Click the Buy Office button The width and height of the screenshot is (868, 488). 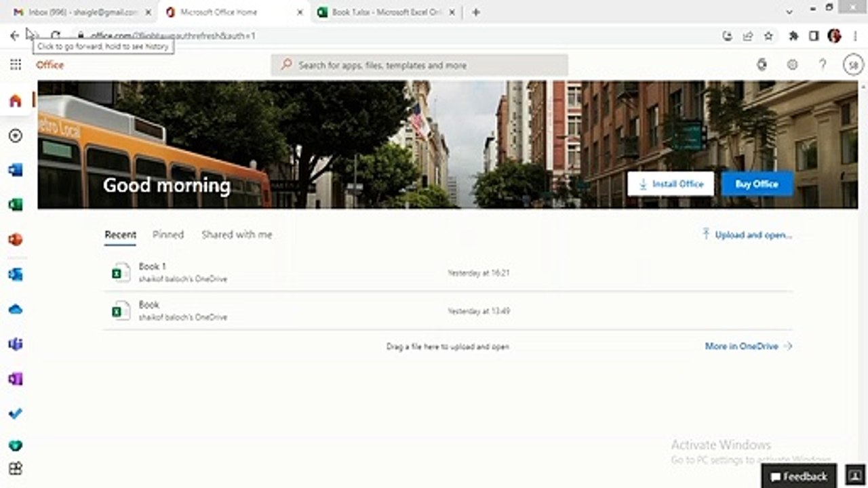click(757, 184)
